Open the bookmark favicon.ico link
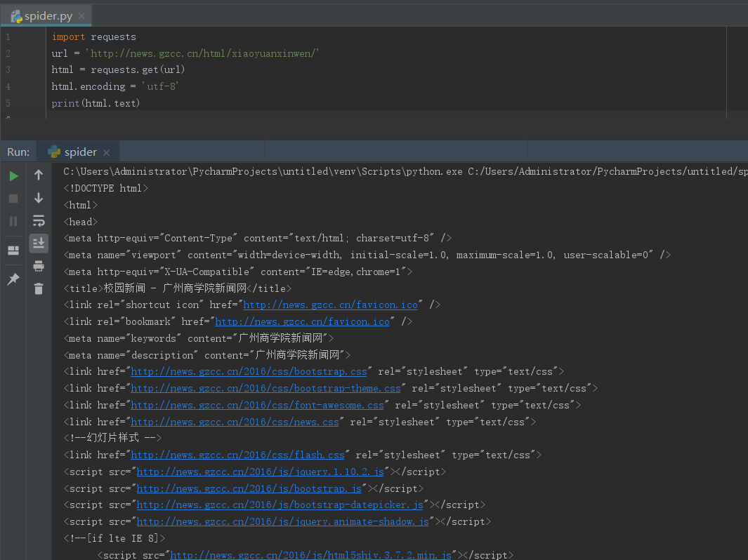This screenshot has height=560, width=748. tap(302, 321)
